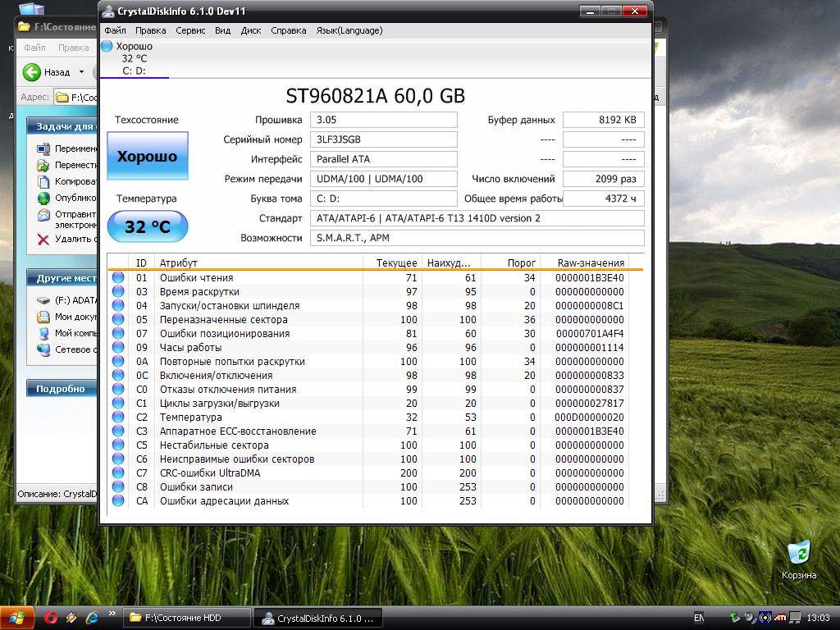Click the blue disk health orb above C: D:
The width and height of the screenshot is (840, 630).
coord(107,46)
